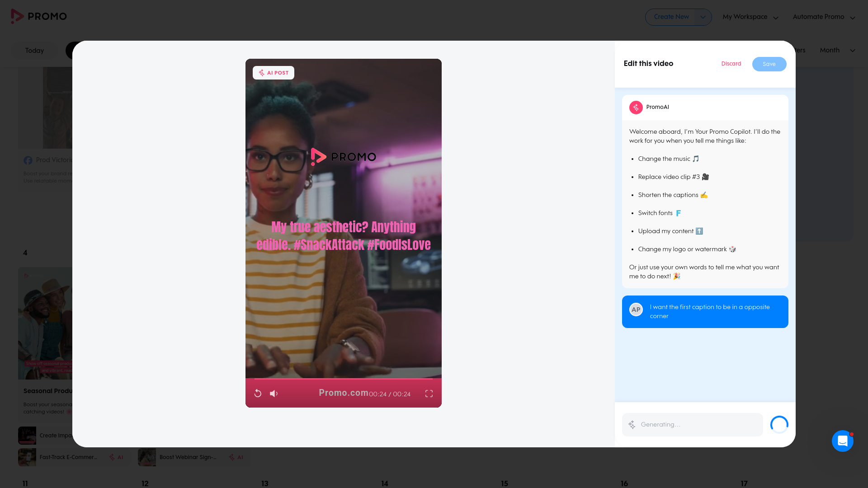Mute the video with the speaker icon
The height and width of the screenshot is (488, 868).
pos(274,394)
